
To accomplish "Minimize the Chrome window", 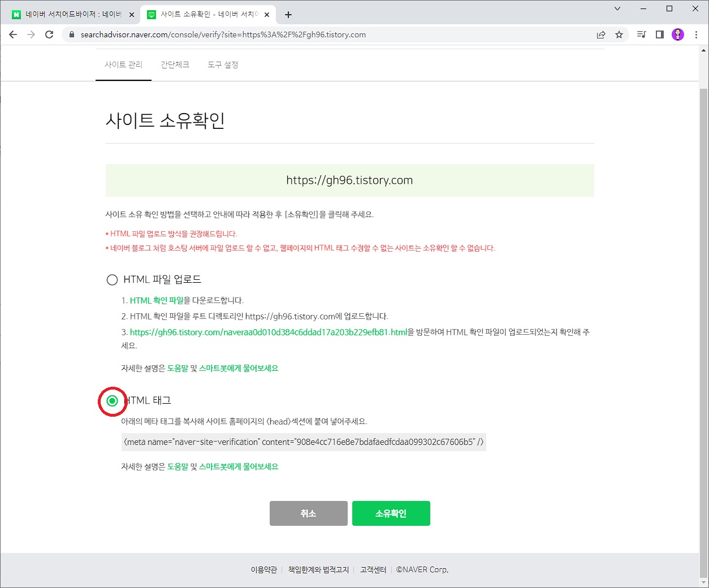I will (x=643, y=8).
